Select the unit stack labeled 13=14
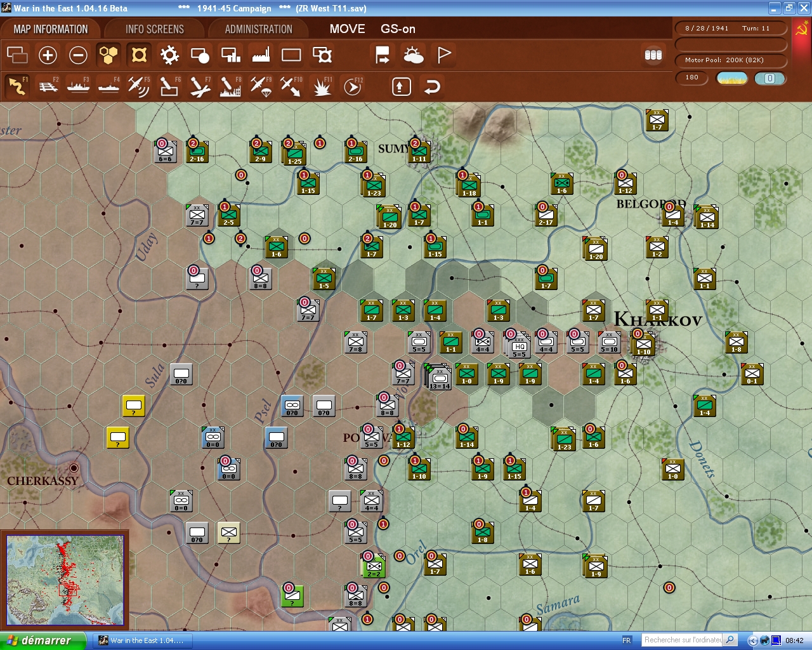 439,378
